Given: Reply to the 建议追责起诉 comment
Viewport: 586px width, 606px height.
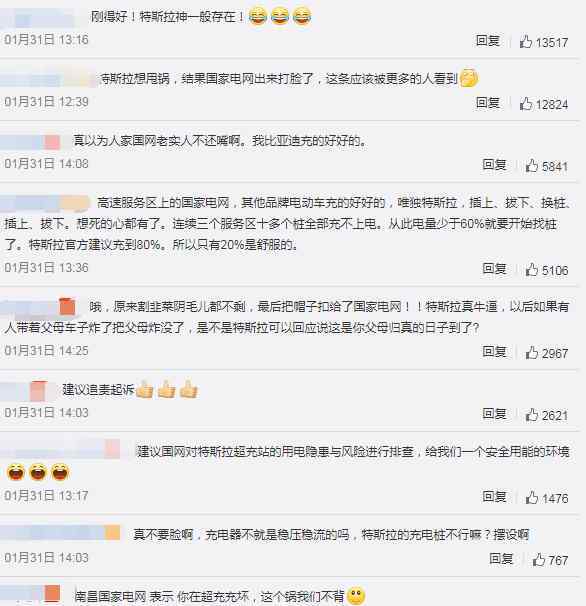Looking at the screenshot, I should 494,414.
